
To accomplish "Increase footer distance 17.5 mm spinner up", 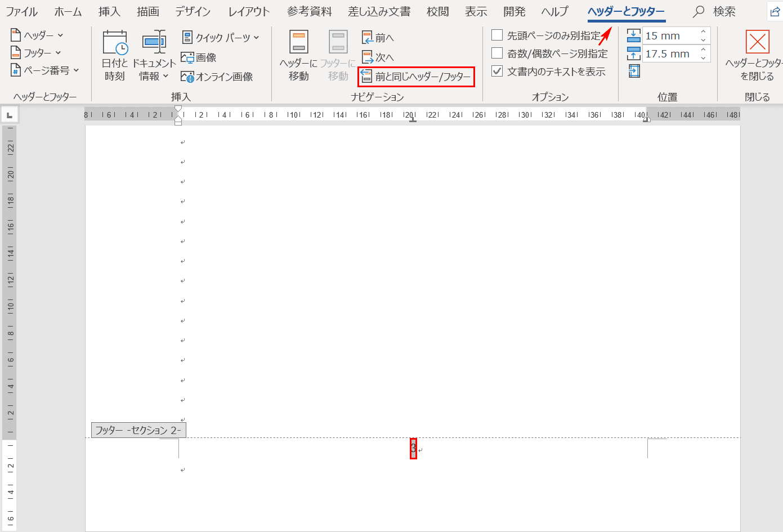I will tap(704, 50).
